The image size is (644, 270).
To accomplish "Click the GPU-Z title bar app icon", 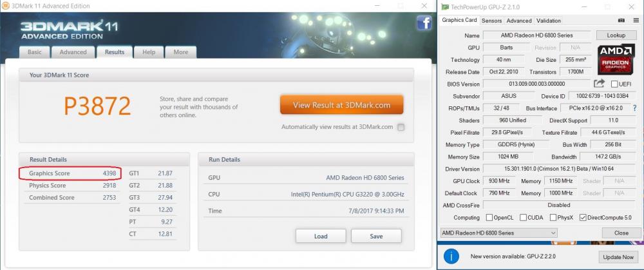I will [x=445, y=6].
